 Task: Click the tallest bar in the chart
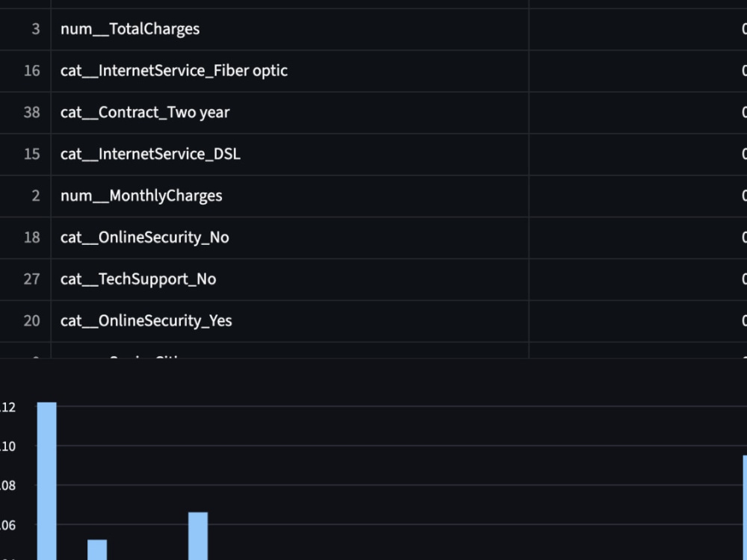tap(46, 481)
